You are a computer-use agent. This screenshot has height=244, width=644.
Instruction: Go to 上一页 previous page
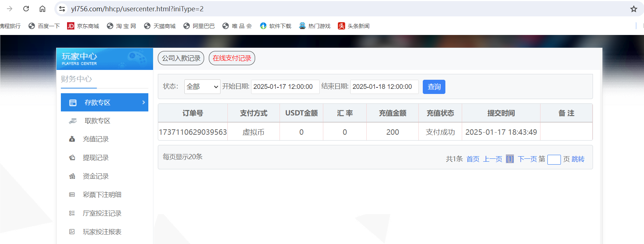click(493, 159)
